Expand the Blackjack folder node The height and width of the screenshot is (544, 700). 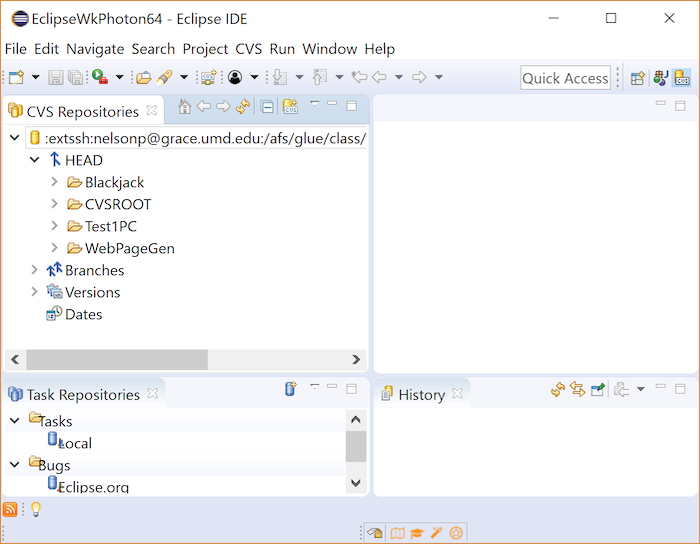pos(55,182)
